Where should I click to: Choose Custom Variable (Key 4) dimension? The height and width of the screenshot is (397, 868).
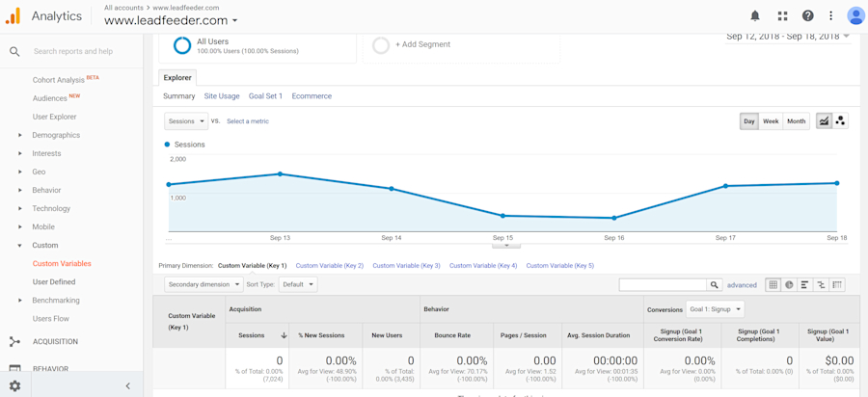pyautogui.click(x=483, y=266)
